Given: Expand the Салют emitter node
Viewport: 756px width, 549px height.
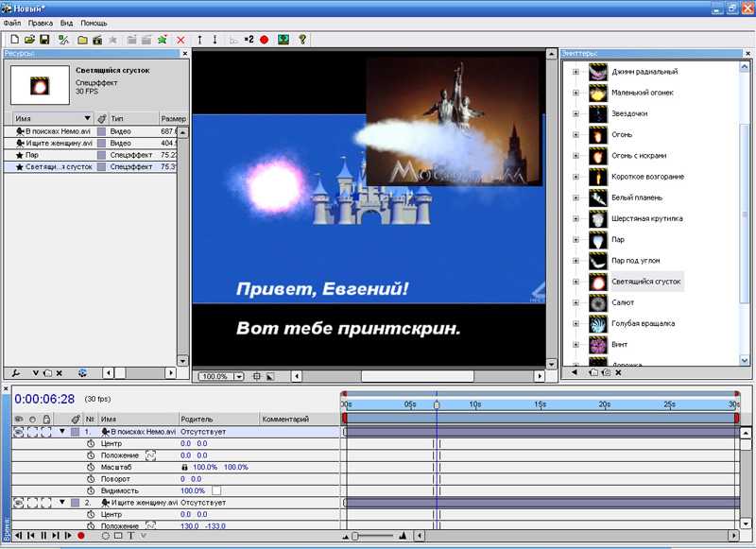Looking at the screenshot, I should pyautogui.click(x=576, y=302).
